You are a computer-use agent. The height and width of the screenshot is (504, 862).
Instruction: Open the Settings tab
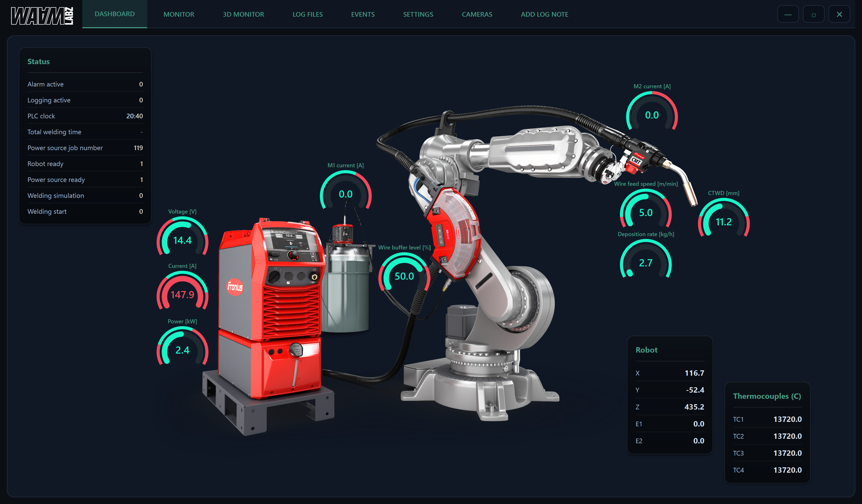pyautogui.click(x=418, y=14)
